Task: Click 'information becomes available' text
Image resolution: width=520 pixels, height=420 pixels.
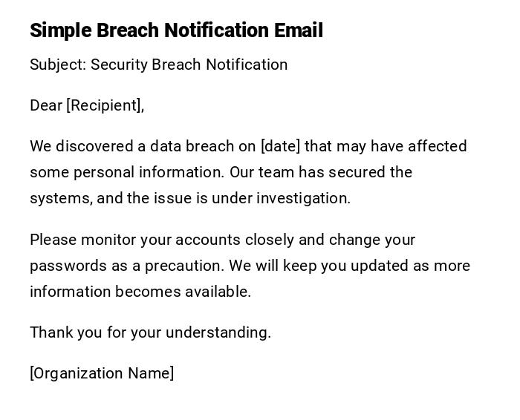Action: tap(140, 292)
